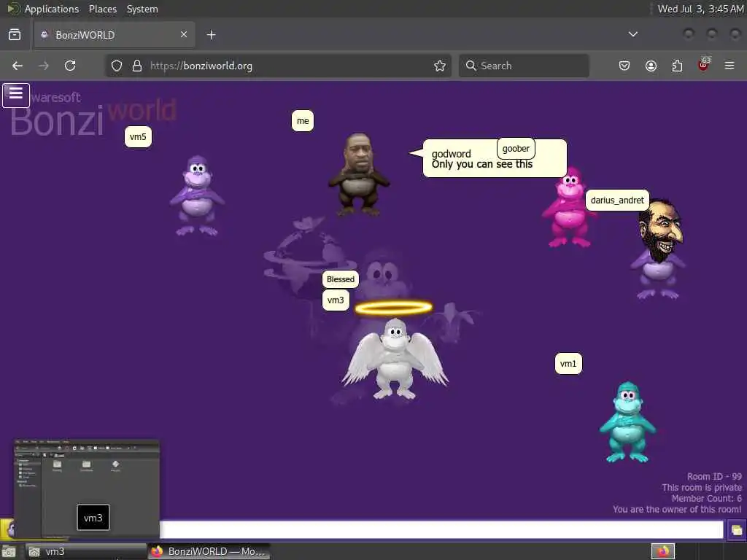Click the 'vm1' name tag
This screenshot has width=747, height=560.
pos(568,364)
